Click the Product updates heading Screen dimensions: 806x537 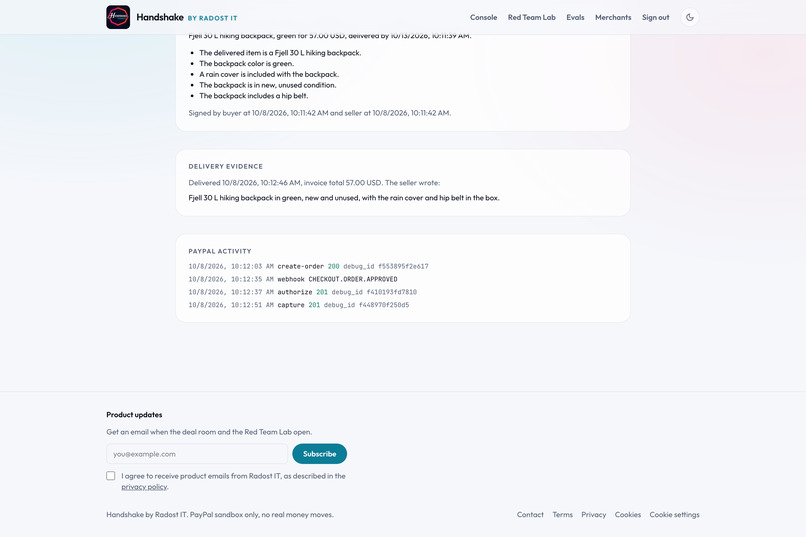[134, 415]
